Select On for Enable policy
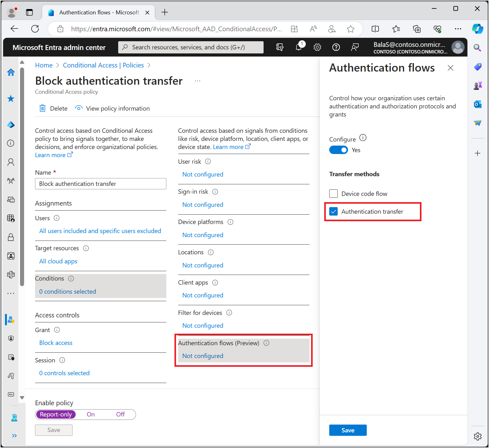Screen dimensions: 489x448 [91, 414]
